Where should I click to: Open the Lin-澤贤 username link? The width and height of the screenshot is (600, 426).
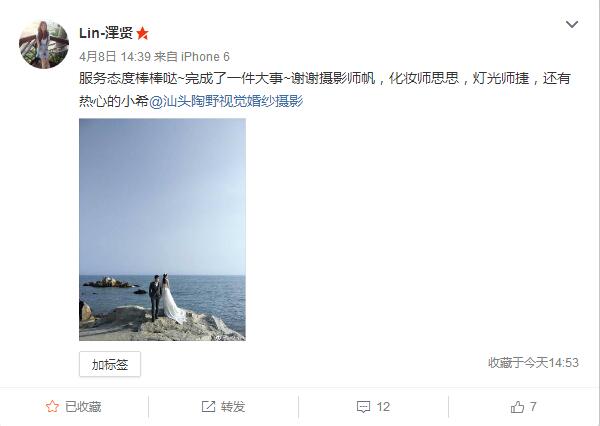click(106, 33)
